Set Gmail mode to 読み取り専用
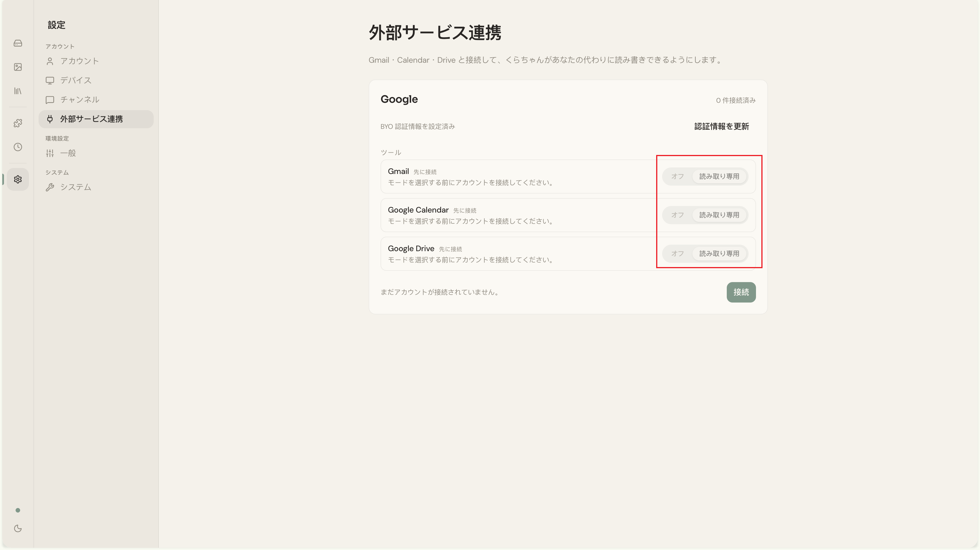The width and height of the screenshot is (980, 550). pyautogui.click(x=719, y=177)
